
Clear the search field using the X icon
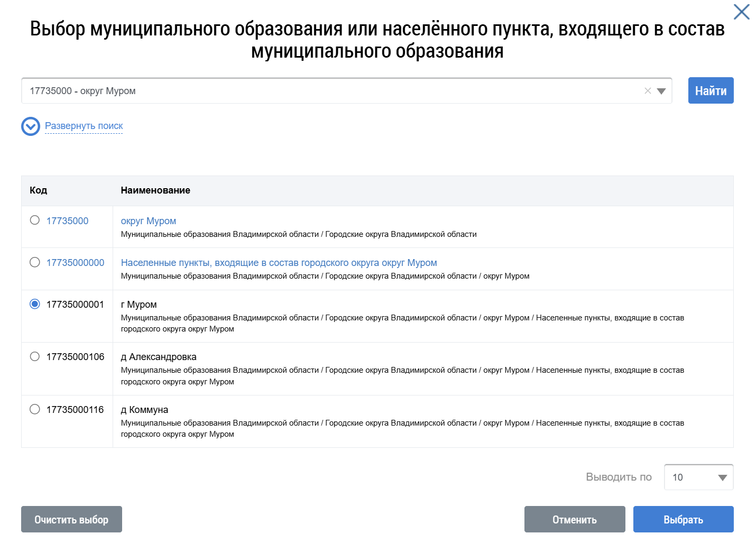(649, 90)
